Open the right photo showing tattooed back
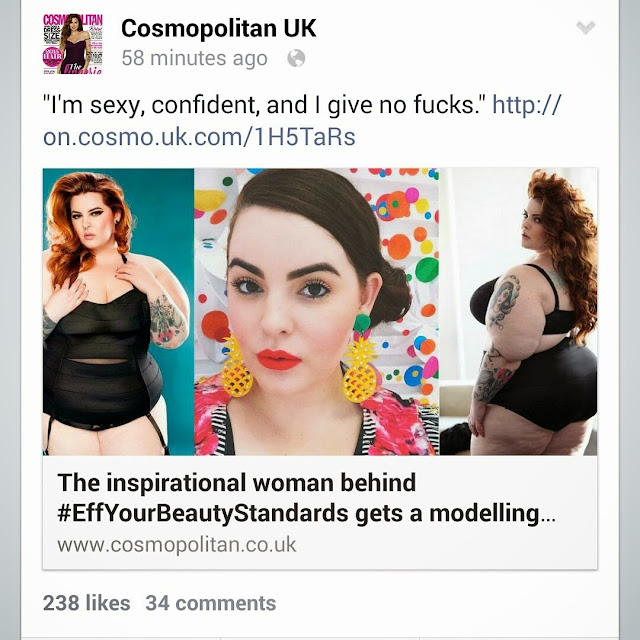Image resolution: width=640 pixels, height=640 pixels. (x=518, y=311)
